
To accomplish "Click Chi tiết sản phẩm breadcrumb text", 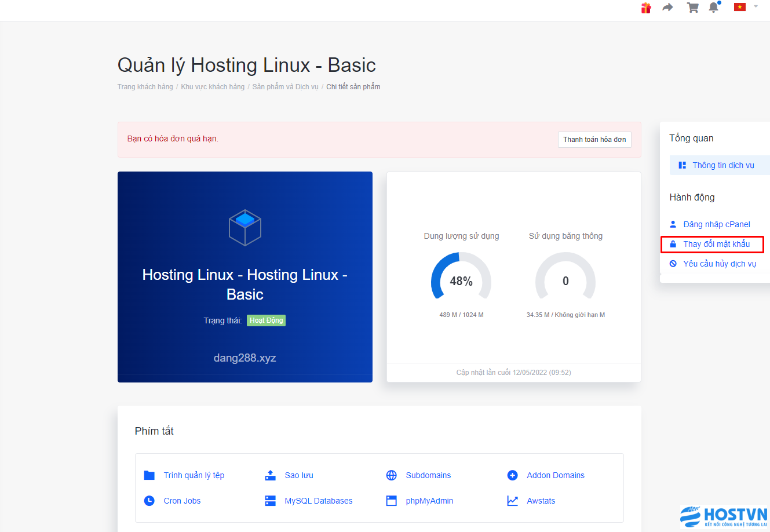I will 353,87.
